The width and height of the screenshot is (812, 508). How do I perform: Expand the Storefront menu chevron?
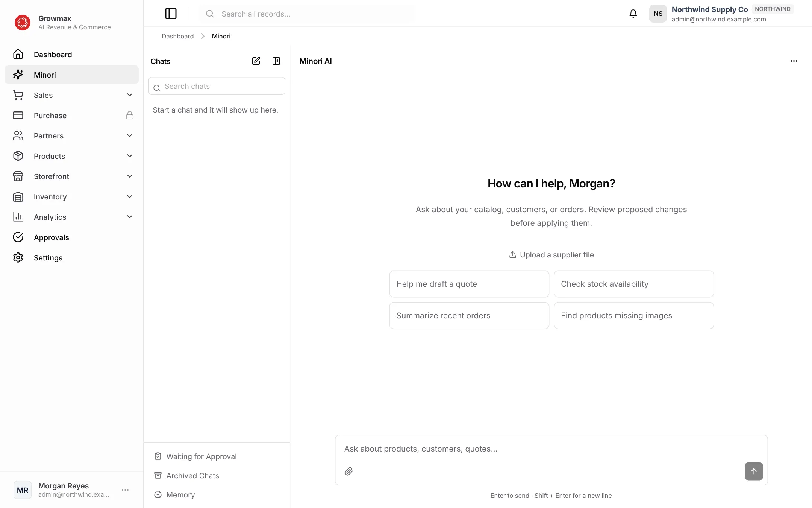pyautogui.click(x=130, y=176)
